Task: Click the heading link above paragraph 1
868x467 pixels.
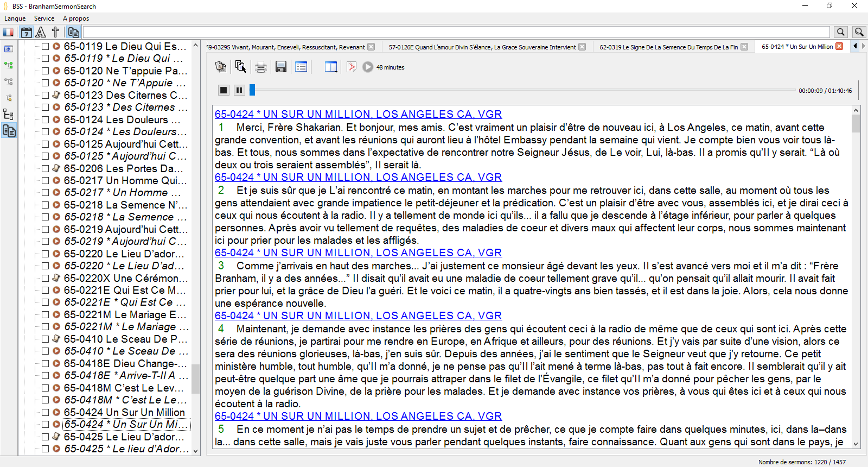Action: (x=358, y=114)
